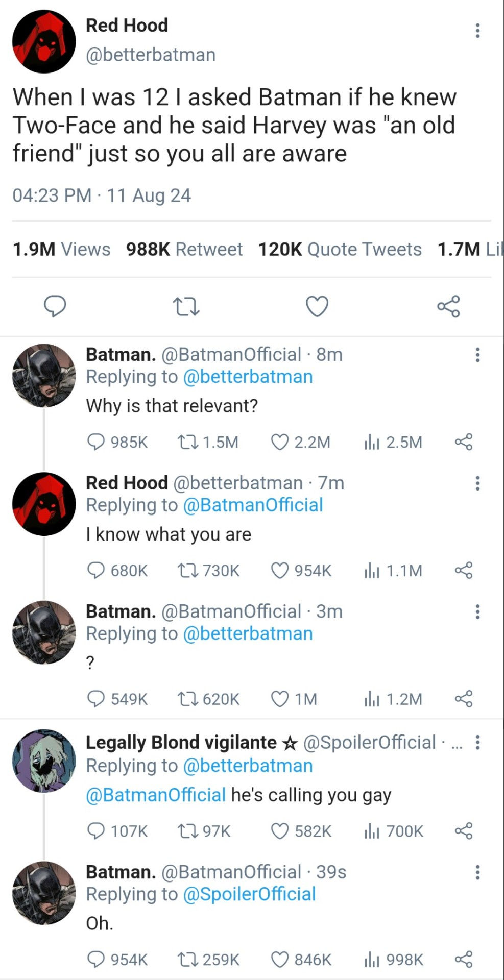Like the main tweet about Two-Face
The width and height of the screenshot is (504, 980).
click(x=317, y=306)
